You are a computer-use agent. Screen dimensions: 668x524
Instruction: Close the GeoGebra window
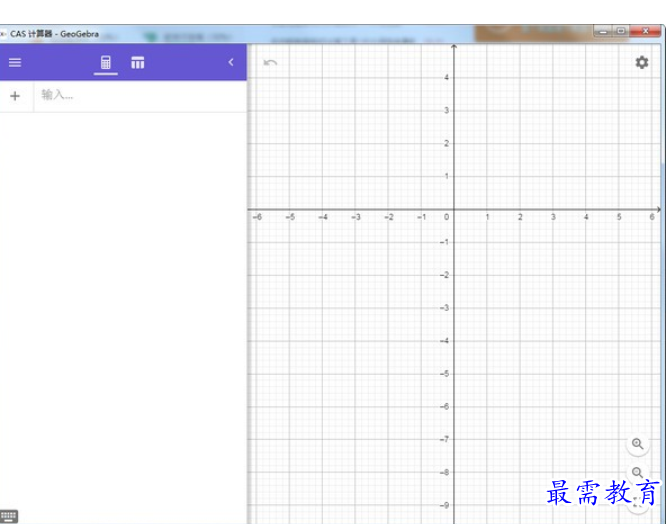[645, 31]
